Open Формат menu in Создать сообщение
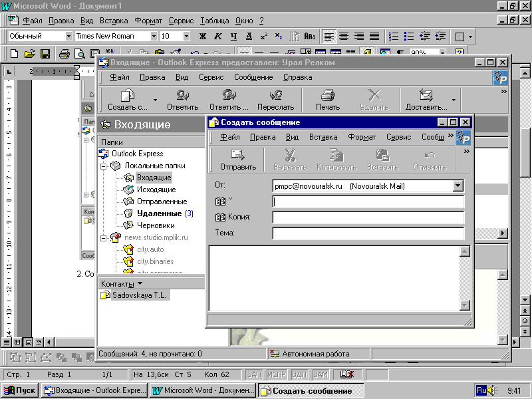The width and height of the screenshot is (532, 399). 362,137
